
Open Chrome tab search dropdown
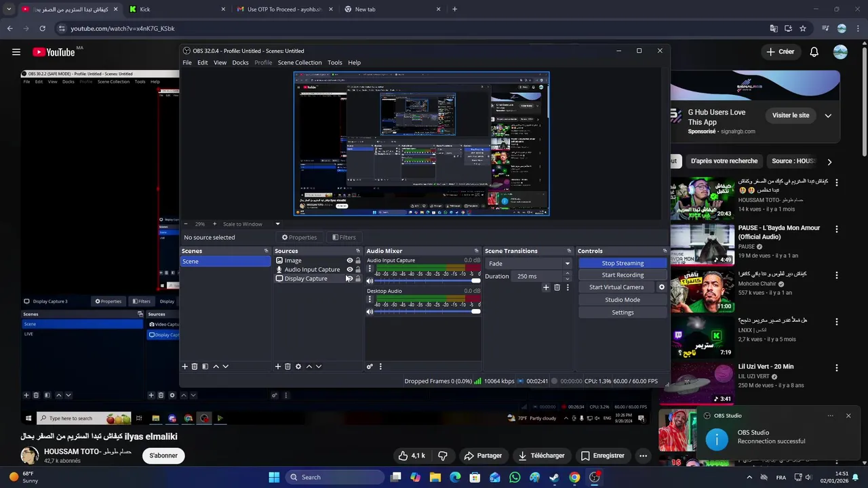pos(9,9)
